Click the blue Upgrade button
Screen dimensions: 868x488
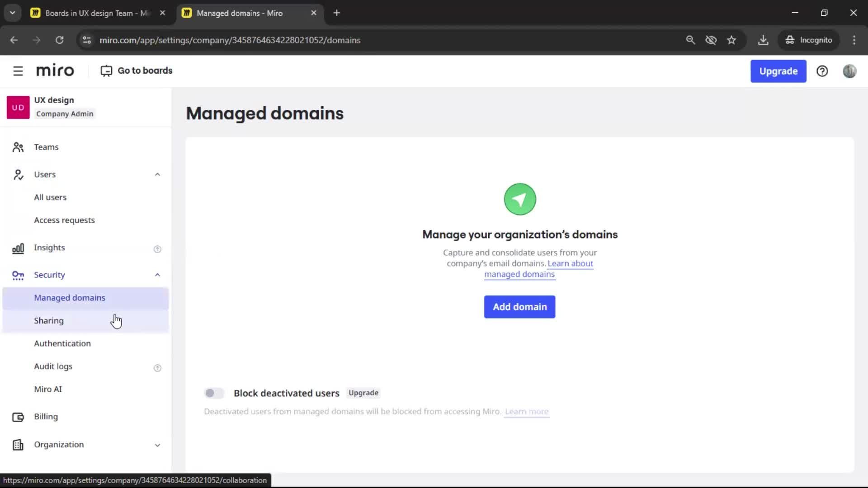(x=778, y=71)
